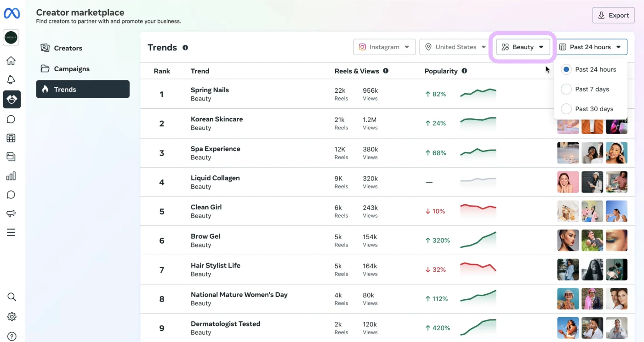Open the Clean Girl trend
The height and width of the screenshot is (342, 644).
206,207
